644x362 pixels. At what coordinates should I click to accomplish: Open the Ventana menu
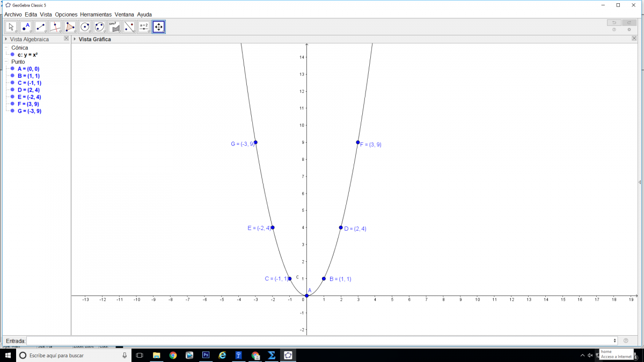coord(125,14)
